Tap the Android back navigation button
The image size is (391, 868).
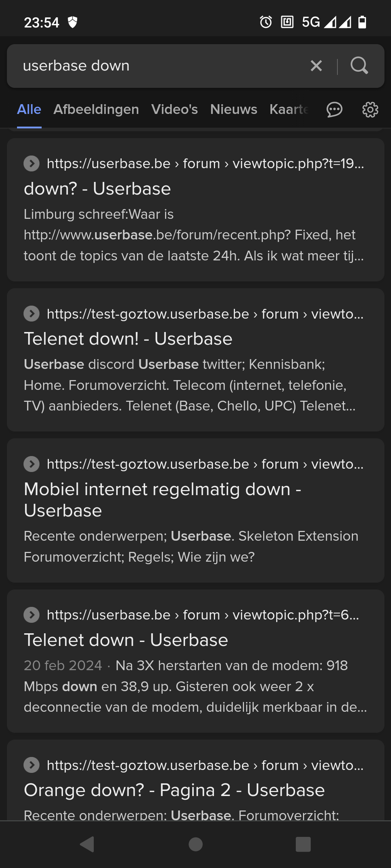coord(87,844)
